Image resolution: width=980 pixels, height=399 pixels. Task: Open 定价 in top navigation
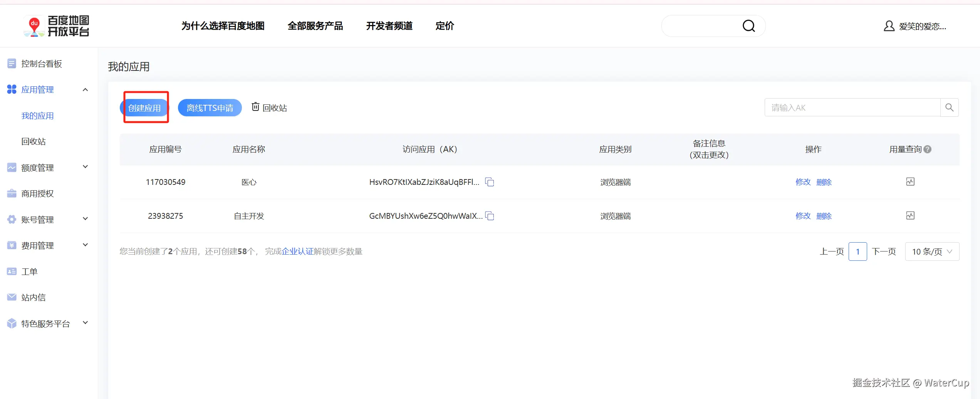click(x=445, y=26)
